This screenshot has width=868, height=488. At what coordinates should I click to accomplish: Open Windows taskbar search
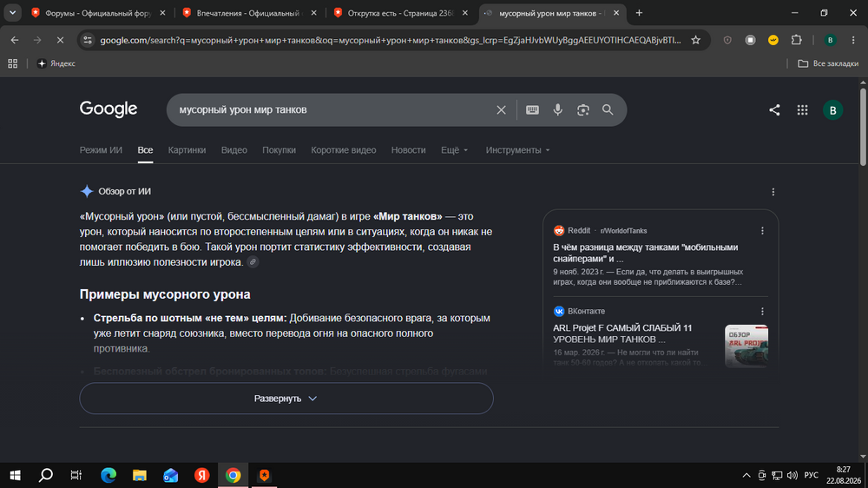(45, 475)
